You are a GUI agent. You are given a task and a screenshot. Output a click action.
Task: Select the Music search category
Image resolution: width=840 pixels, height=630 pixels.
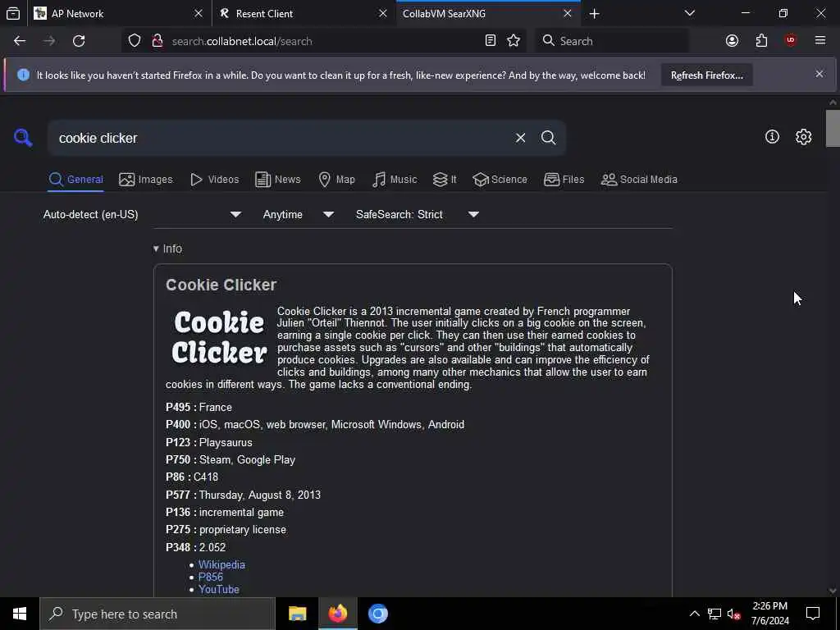coord(395,180)
